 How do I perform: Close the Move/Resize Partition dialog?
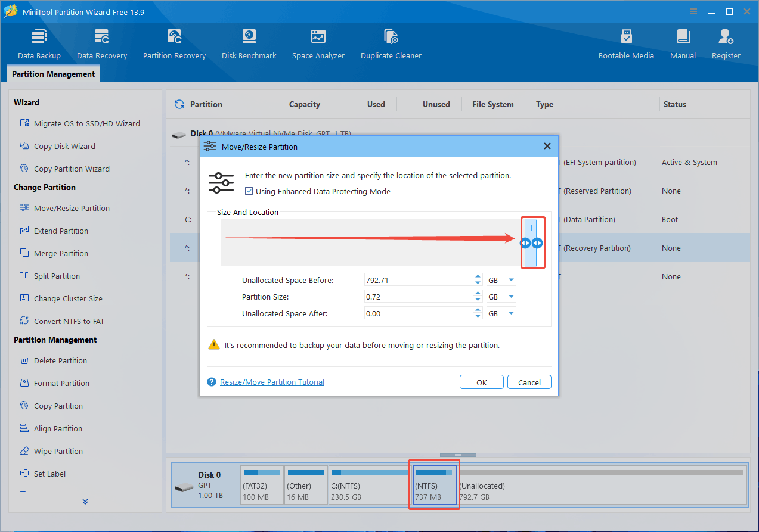coord(547,146)
